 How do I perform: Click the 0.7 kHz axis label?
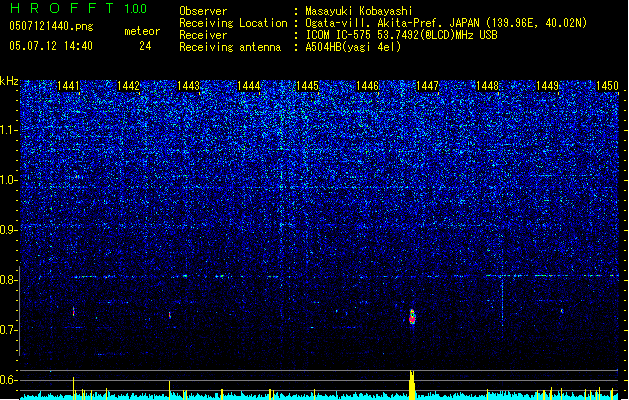click(x=9, y=330)
